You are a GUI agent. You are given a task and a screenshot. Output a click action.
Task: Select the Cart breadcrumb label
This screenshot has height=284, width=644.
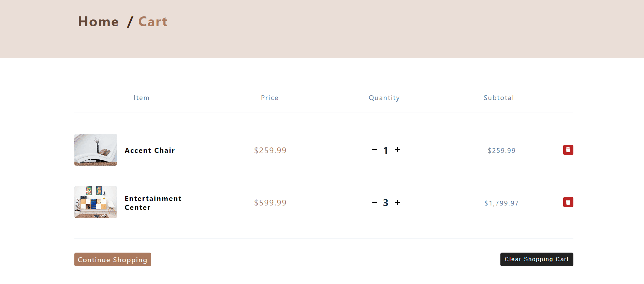153,22
